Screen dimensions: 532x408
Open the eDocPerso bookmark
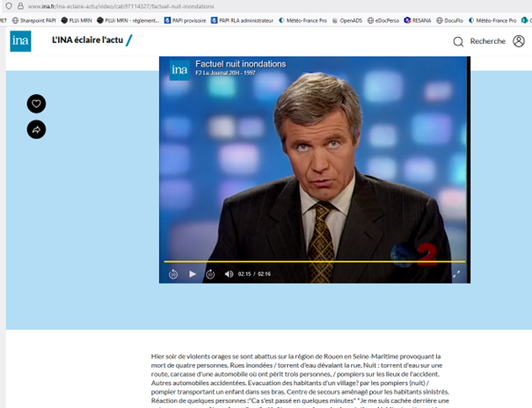(x=383, y=20)
